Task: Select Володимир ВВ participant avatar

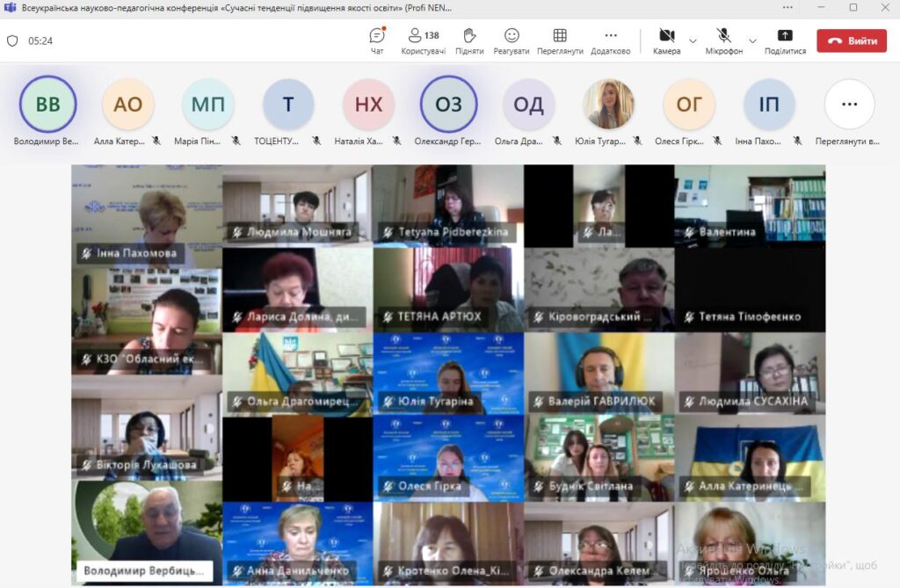Action: (47, 104)
